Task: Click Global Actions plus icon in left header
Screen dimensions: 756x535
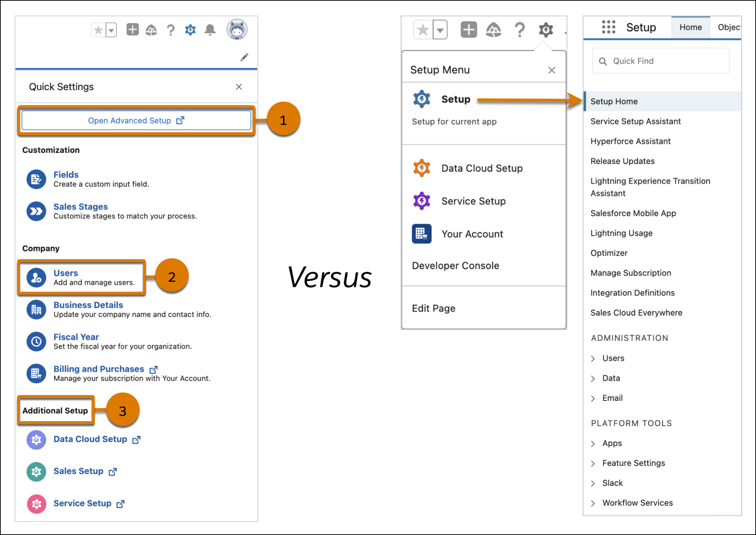Action: 132,30
